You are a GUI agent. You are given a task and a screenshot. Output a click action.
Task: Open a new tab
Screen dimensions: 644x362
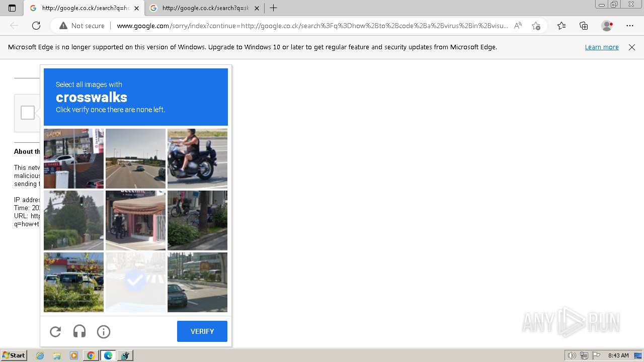click(x=274, y=8)
